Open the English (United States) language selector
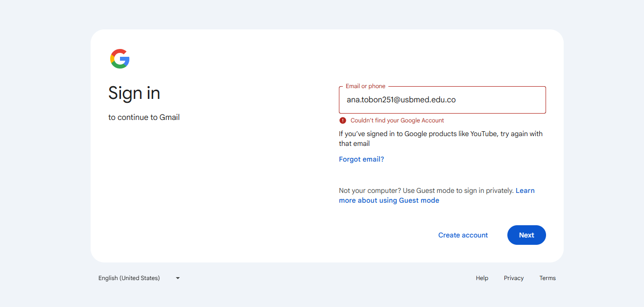The width and height of the screenshot is (644, 307). click(139, 278)
